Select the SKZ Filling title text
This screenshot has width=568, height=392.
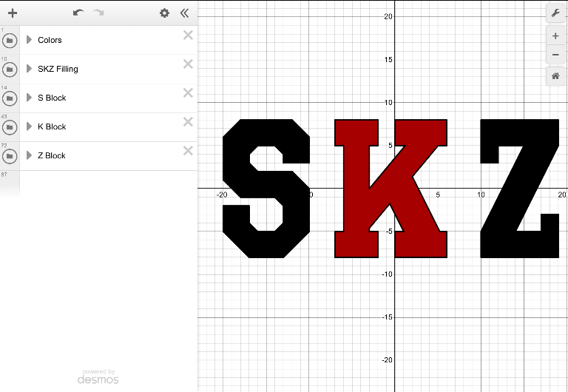pyautogui.click(x=58, y=69)
